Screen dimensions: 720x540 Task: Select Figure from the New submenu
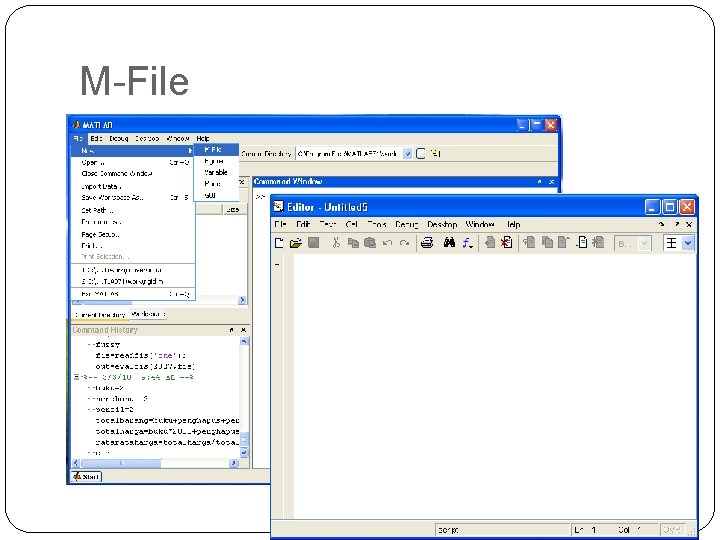(216, 161)
